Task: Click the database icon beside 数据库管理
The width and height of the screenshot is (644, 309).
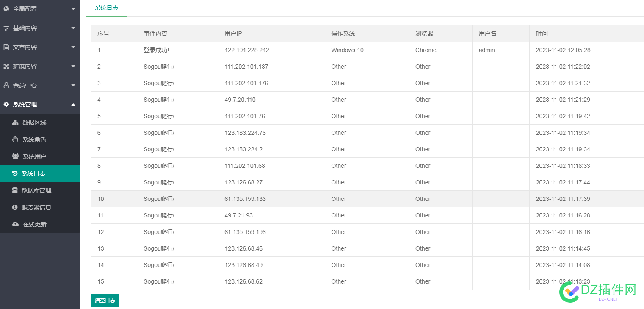Action: point(15,190)
